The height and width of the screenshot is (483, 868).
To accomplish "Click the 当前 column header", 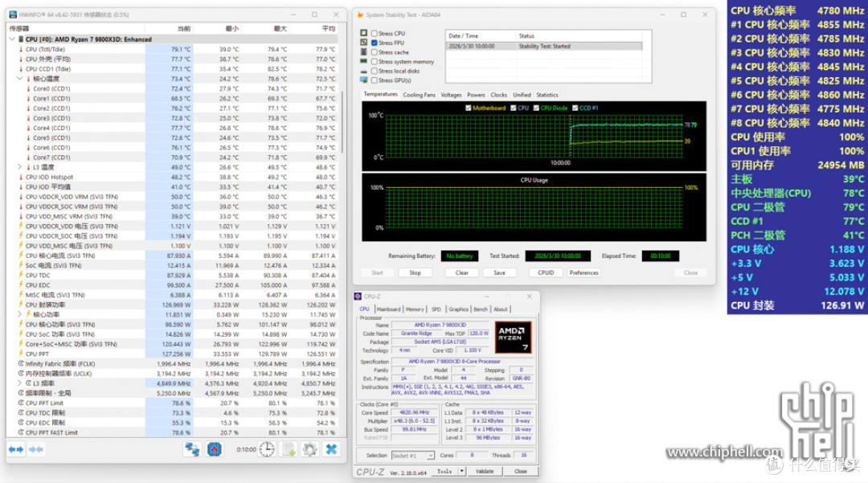I will [x=169, y=29].
